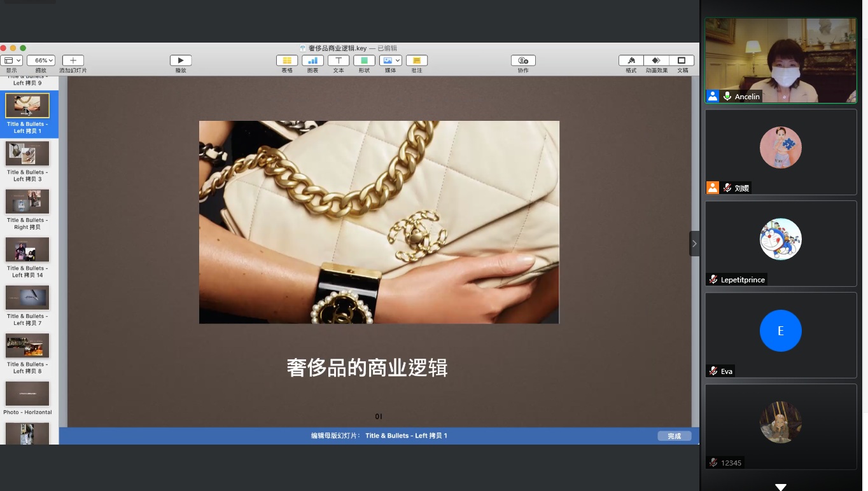Click the Chanel bag photo on the slide
Viewport: 868px width, 491px height.
point(379,222)
